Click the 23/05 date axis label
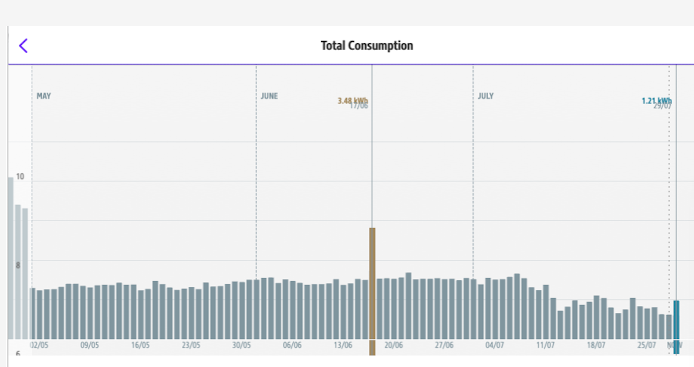 coord(191,345)
